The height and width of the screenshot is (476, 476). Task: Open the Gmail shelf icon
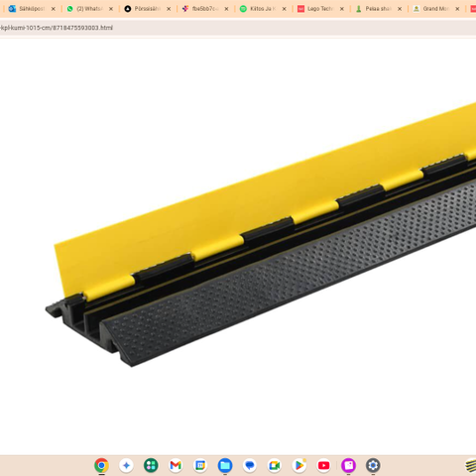pyautogui.click(x=176, y=465)
